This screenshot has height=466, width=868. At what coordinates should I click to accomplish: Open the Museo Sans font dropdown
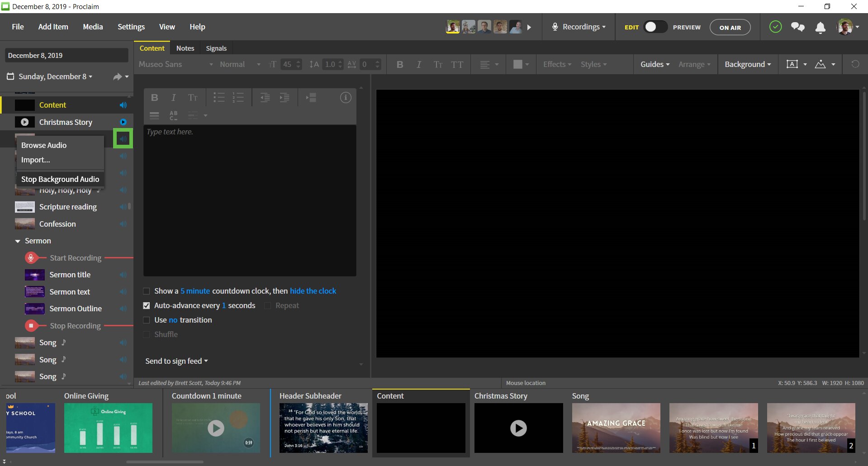point(175,64)
